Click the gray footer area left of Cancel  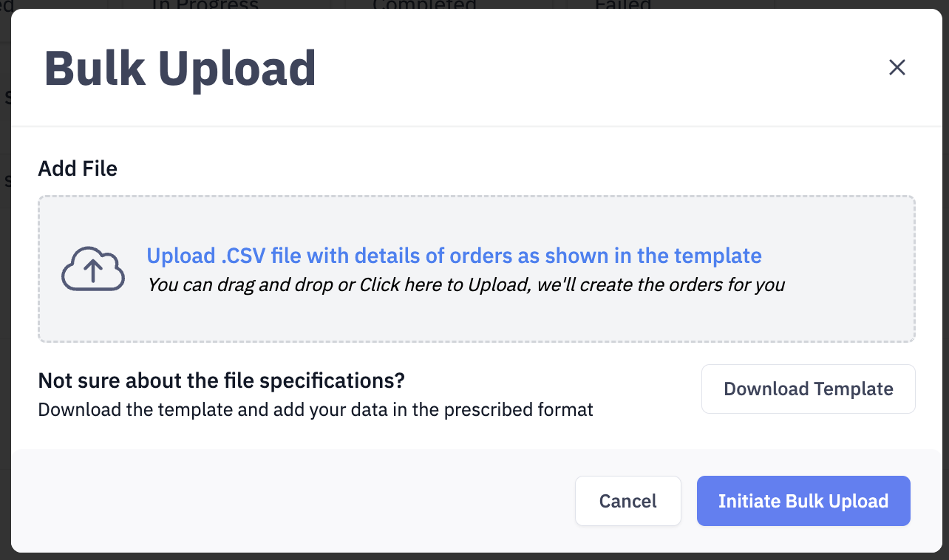click(x=296, y=501)
